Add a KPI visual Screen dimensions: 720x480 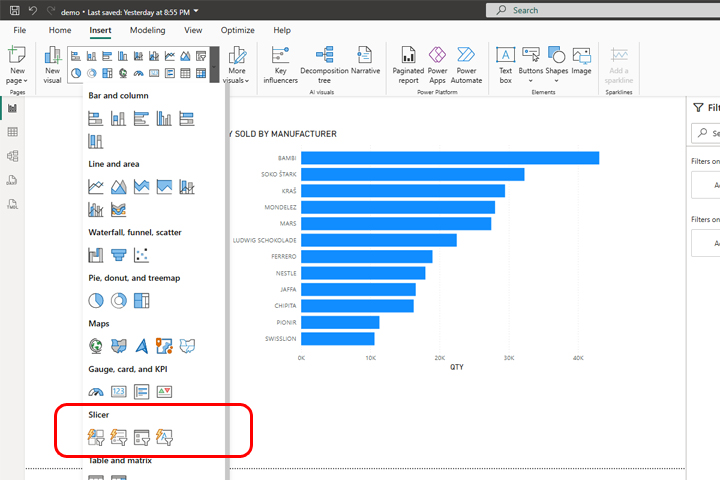click(164, 392)
